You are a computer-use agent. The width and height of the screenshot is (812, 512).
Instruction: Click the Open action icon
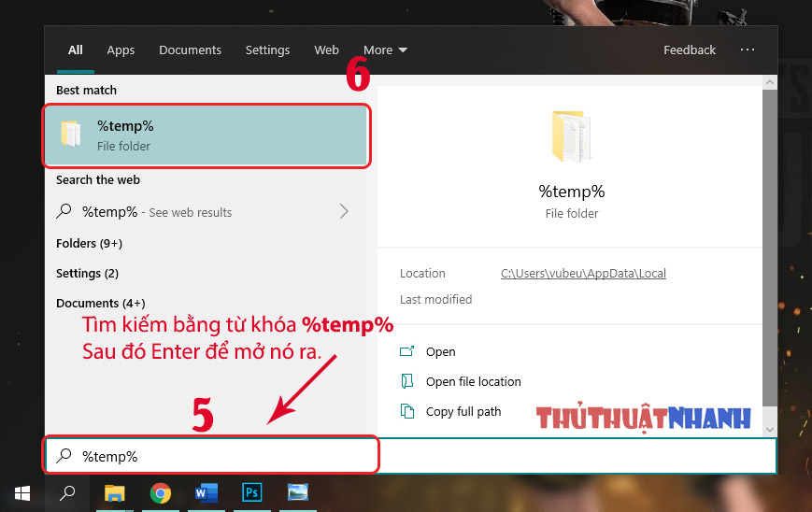pos(407,351)
